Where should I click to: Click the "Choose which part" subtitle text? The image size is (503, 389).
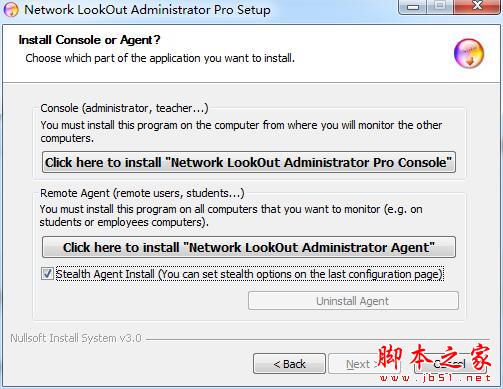160,58
